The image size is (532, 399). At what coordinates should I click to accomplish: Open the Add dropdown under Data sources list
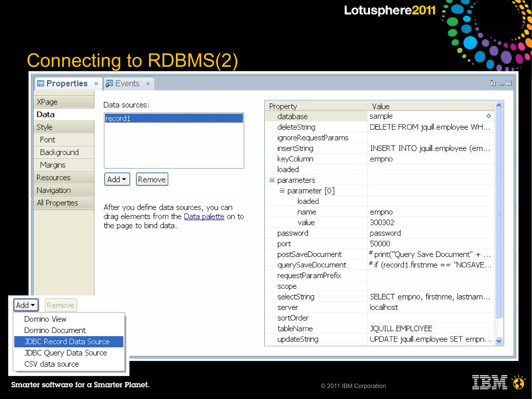tap(117, 179)
